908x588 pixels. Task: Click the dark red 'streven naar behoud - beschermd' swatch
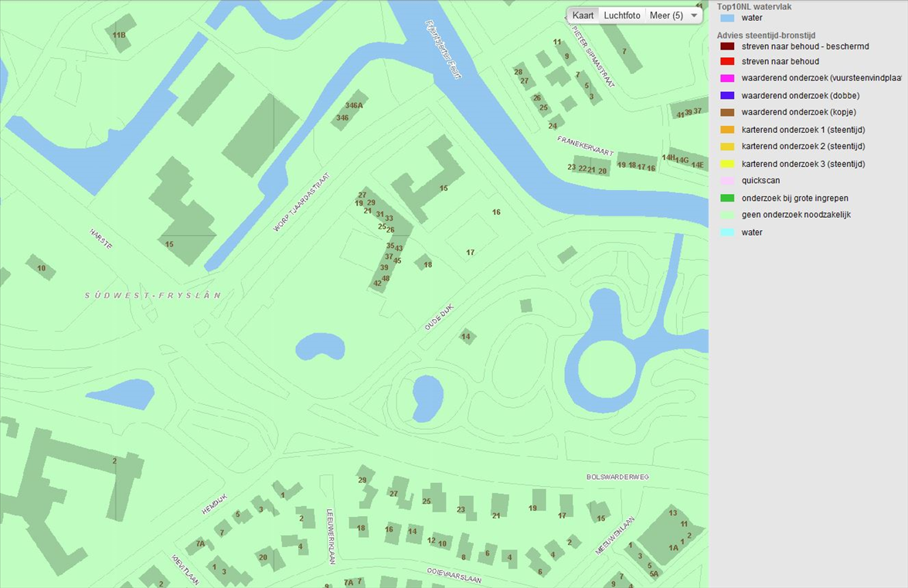click(x=727, y=46)
